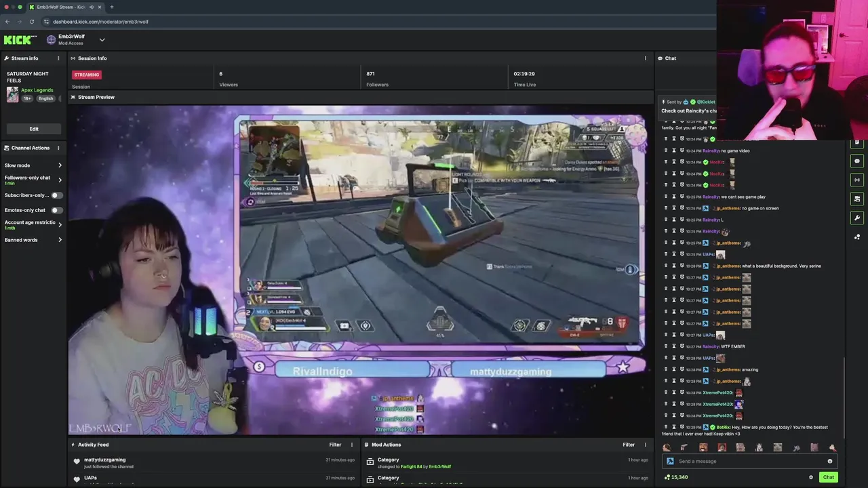Screen dimensions: 868x488
Task: Go back in browser
Action: tap(7, 22)
